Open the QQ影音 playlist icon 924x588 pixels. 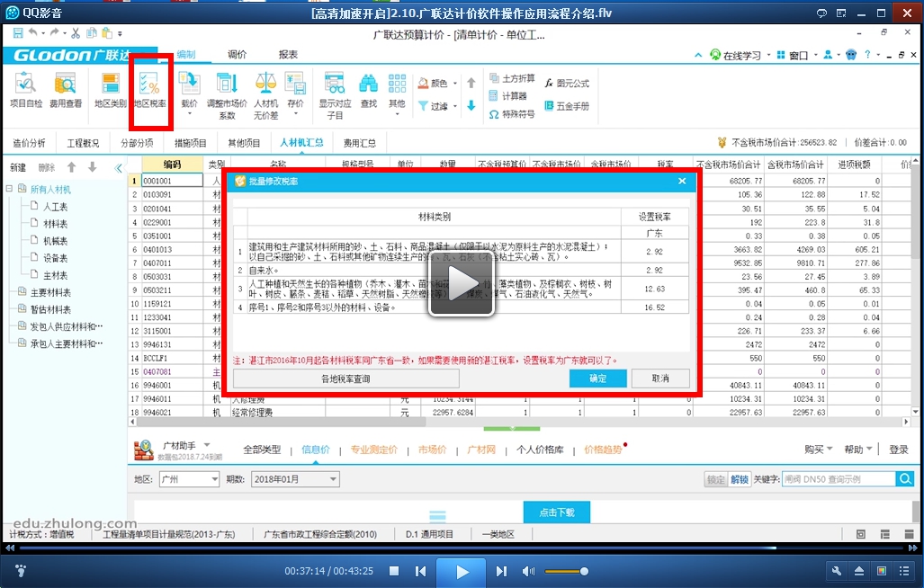click(904, 571)
